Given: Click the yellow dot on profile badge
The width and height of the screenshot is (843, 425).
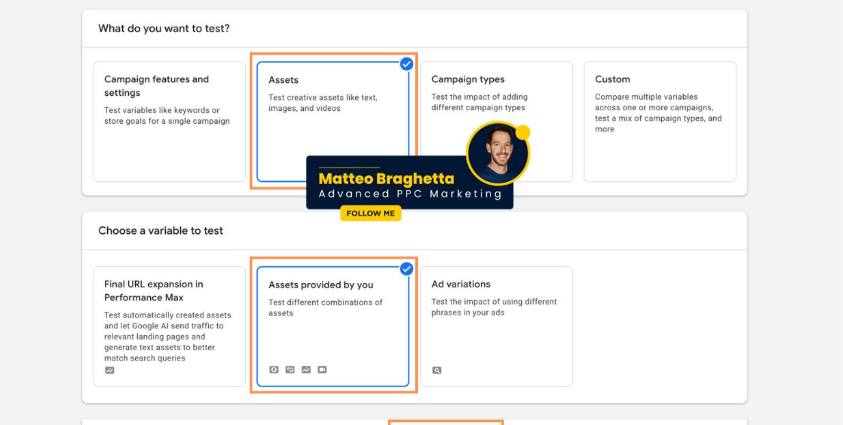Looking at the screenshot, I should [x=522, y=132].
